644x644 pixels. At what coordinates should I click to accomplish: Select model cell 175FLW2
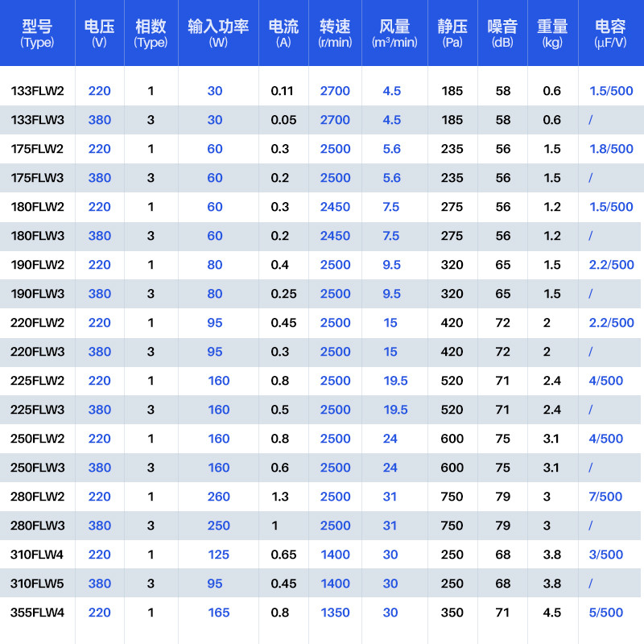tap(37, 149)
